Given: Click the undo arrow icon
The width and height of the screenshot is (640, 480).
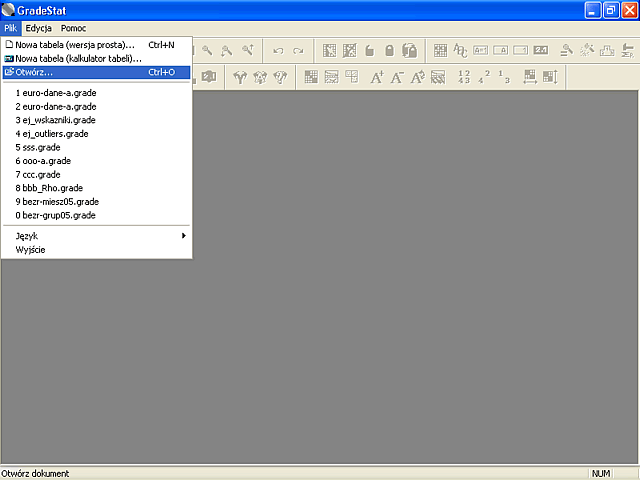Looking at the screenshot, I should 278,51.
